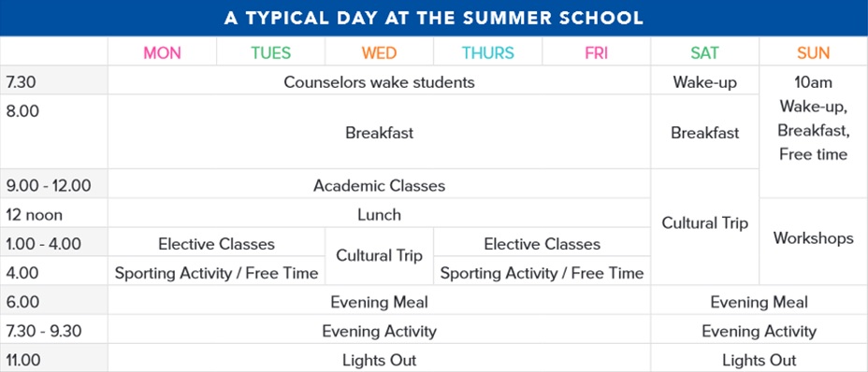Screen dimensions: 868x372
Task: Click the title banner 'A Typical Day at the Summer School'
Action: click(x=434, y=18)
